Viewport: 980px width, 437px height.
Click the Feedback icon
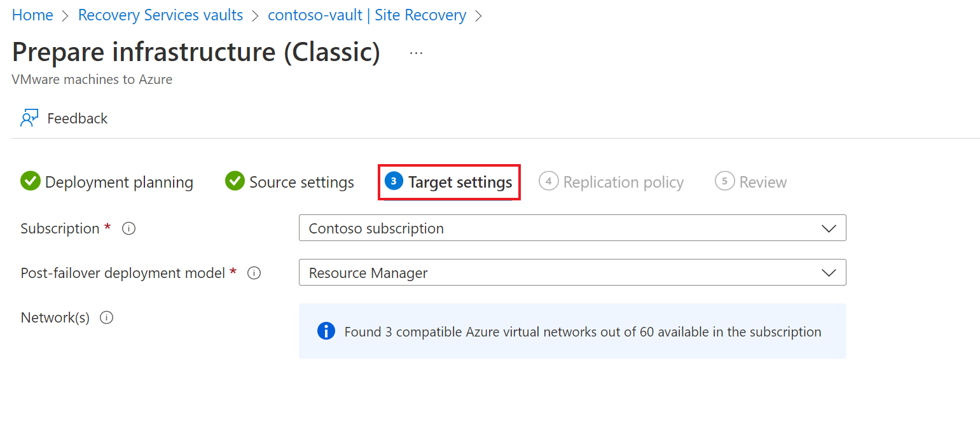coord(29,118)
